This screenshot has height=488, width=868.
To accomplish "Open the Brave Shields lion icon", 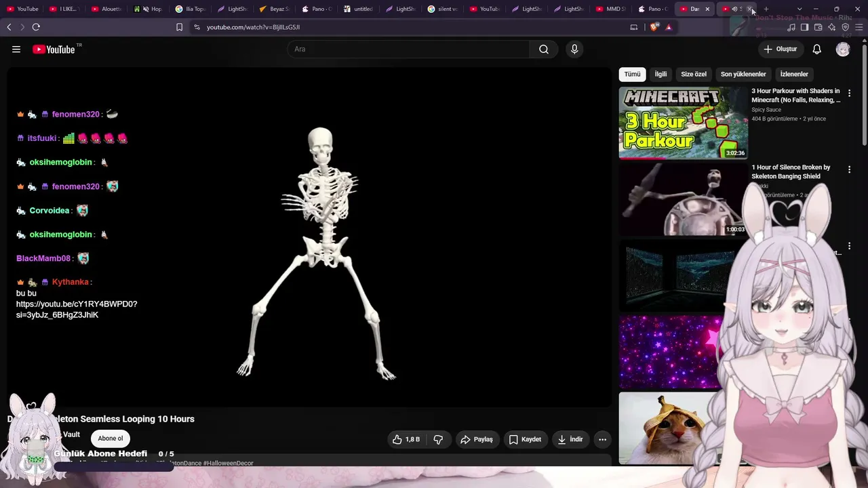I will tap(654, 27).
